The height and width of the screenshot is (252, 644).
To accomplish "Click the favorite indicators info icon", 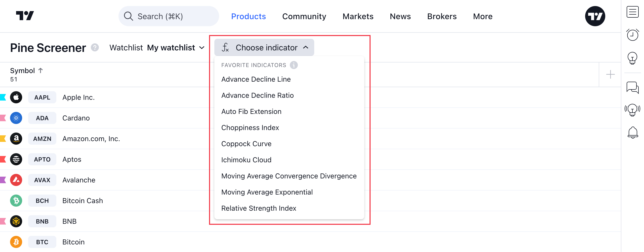I will tap(294, 65).
